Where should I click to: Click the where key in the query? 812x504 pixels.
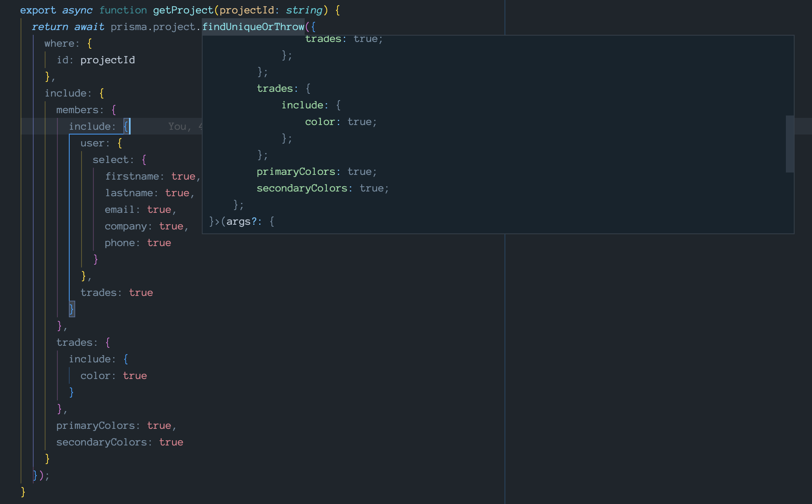[x=59, y=44]
